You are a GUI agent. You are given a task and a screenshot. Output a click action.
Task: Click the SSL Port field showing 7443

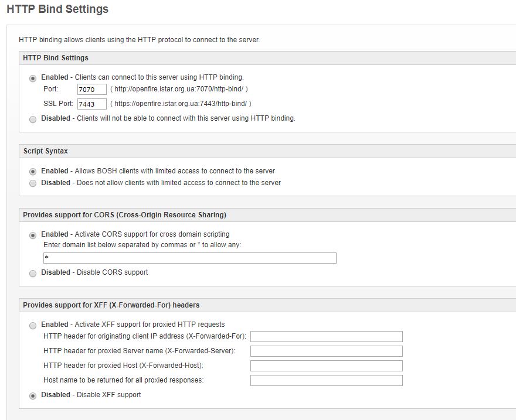[x=92, y=104]
